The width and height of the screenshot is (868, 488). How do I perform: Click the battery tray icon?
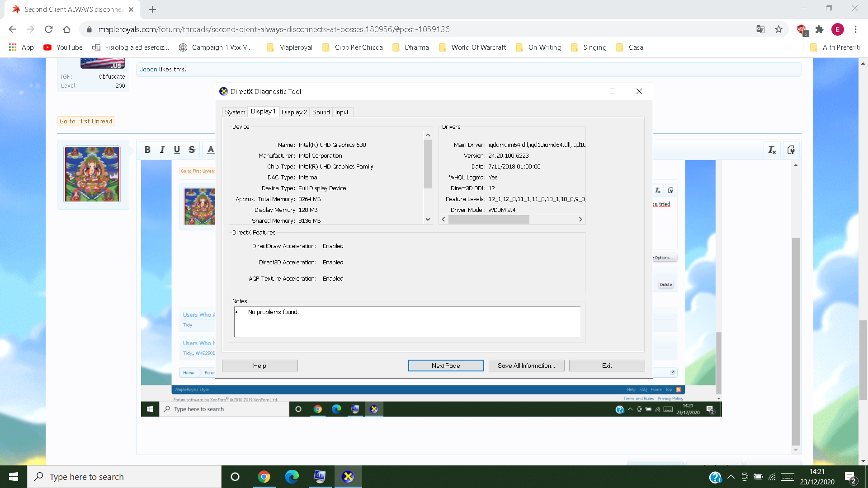tap(759, 477)
